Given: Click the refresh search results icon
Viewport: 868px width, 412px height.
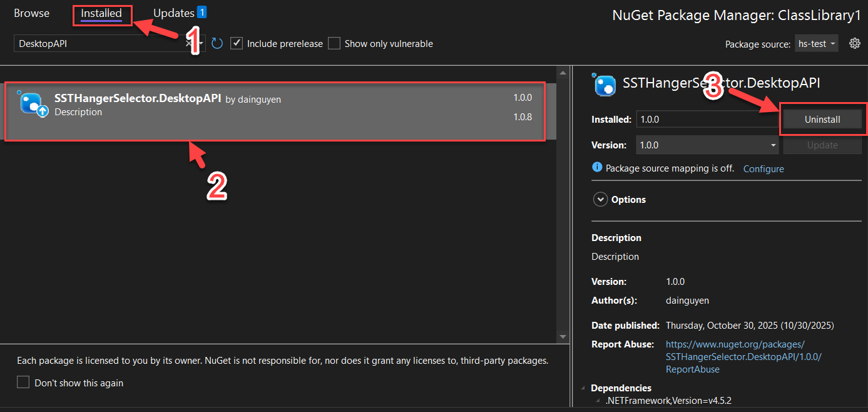Looking at the screenshot, I should [x=217, y=43].
